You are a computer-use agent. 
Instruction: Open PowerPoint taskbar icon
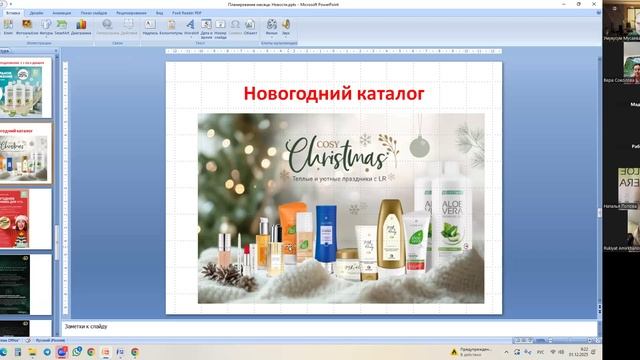pyautogui.click(x=106, y=352)
